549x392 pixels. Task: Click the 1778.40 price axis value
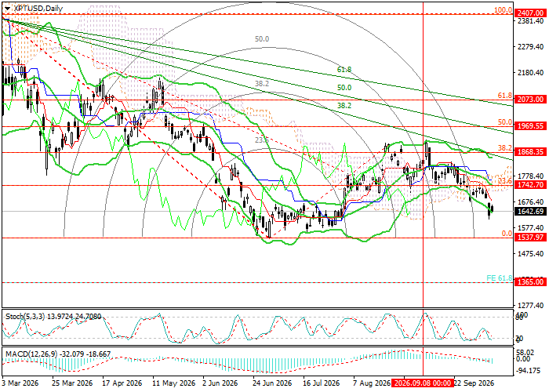531,176
